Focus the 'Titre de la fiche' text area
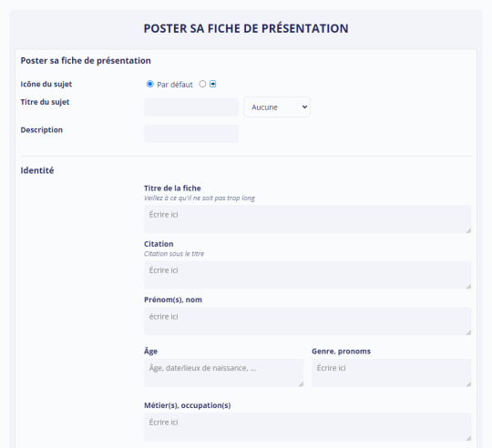492x448 pixels. pos(308,219)
